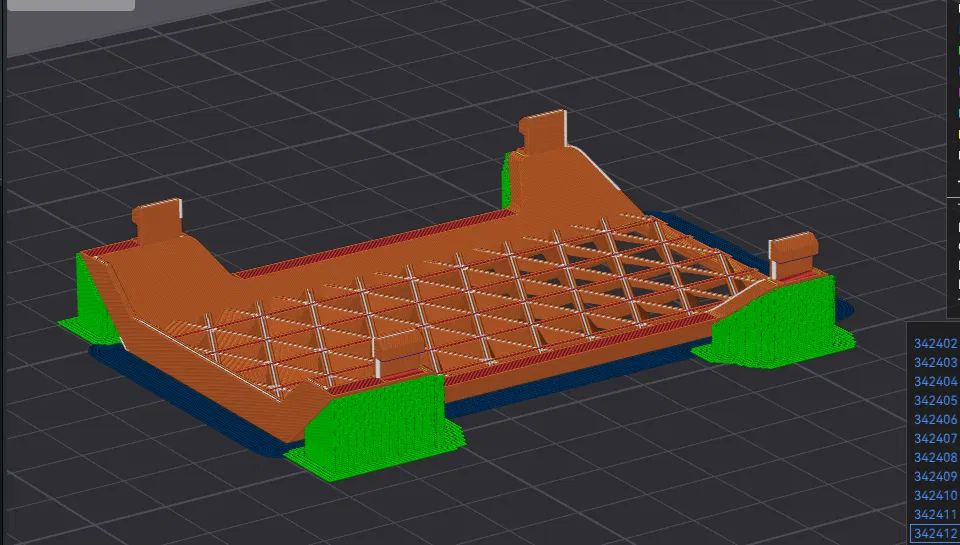The height and width of the screenshot is (545, 960).
Task: Select G-code line 342407
Action: 936,438
